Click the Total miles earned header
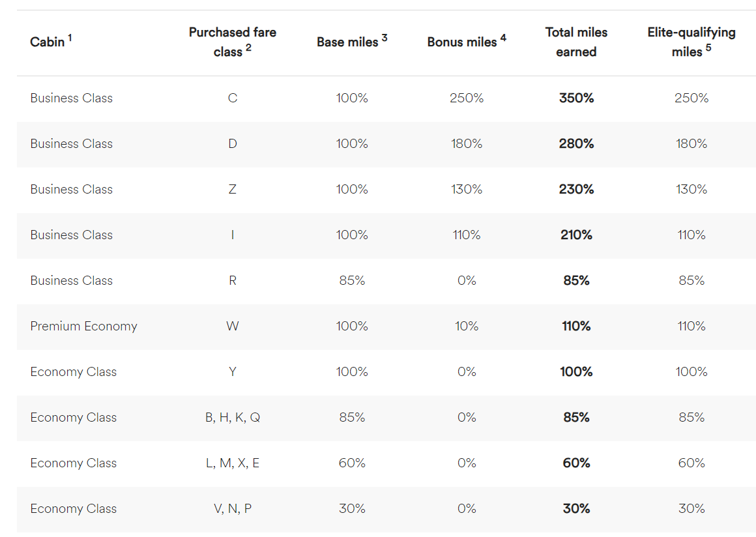Viewport: 756px width, 537px height. (576, 42)
